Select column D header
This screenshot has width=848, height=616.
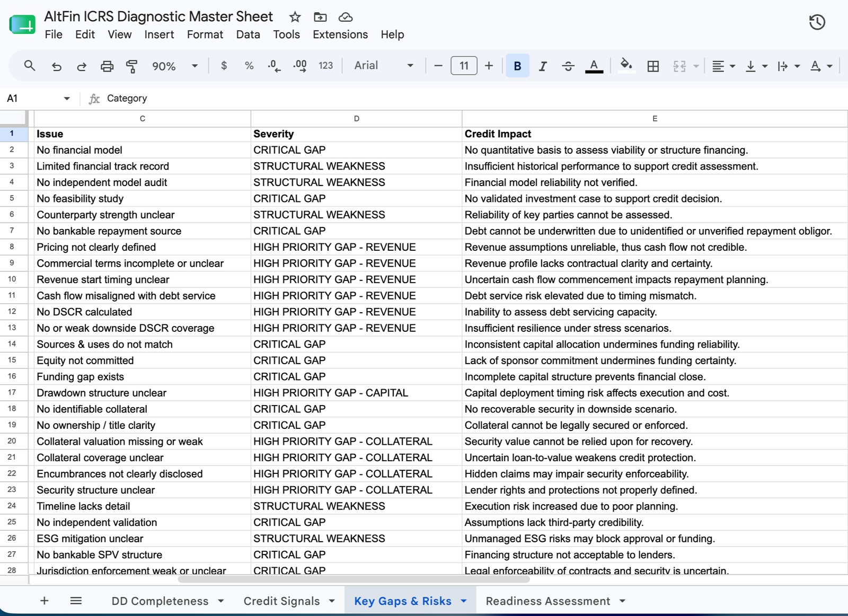[357, 119]
